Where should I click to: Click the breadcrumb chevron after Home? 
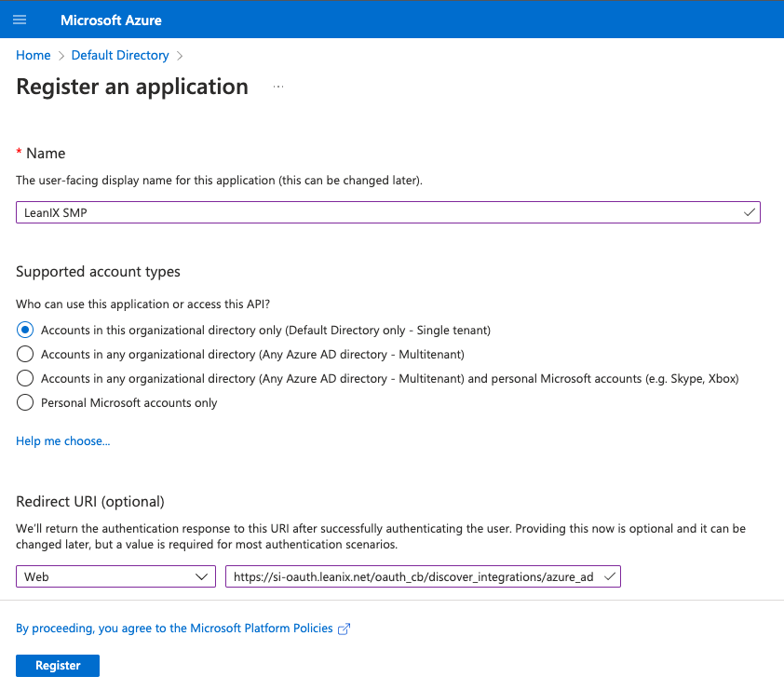(x=61, y=56)
